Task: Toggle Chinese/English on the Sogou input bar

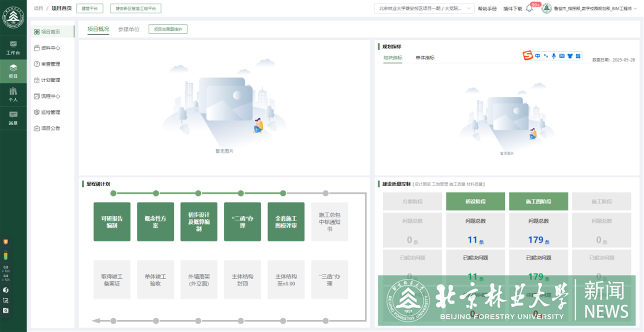Action: (537, 56)
